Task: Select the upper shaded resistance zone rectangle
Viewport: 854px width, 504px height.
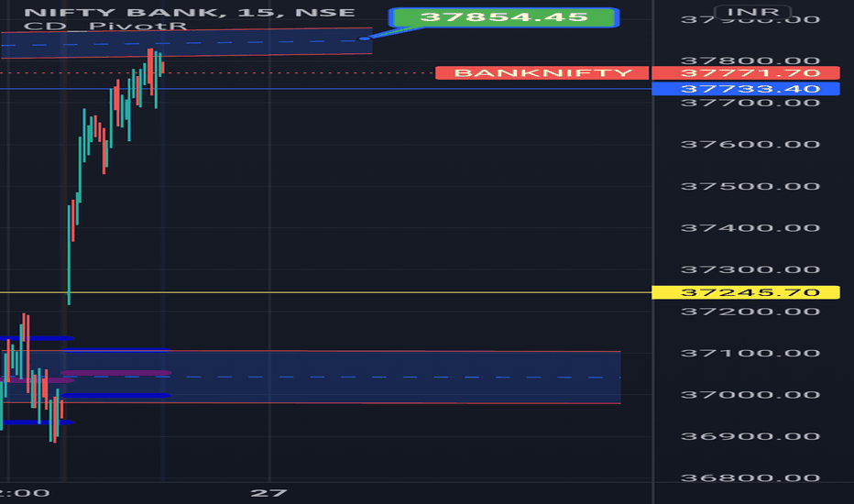Action: pos(186,42)
